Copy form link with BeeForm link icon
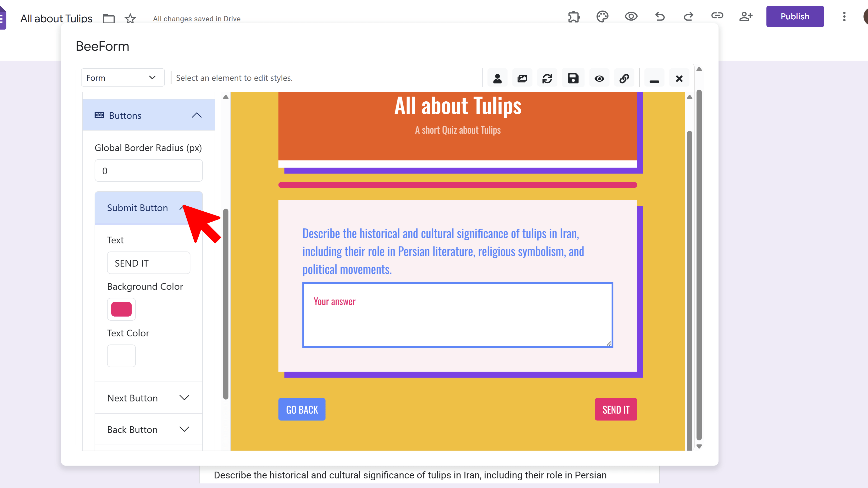868x488 pixels. tap(624, 78)
